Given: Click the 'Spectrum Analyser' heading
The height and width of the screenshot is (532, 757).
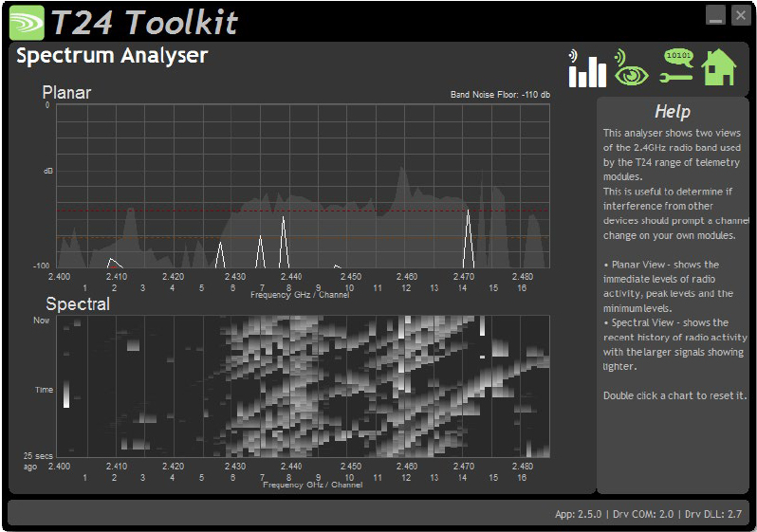Looking at the screenshot, I should coord(112,56).
